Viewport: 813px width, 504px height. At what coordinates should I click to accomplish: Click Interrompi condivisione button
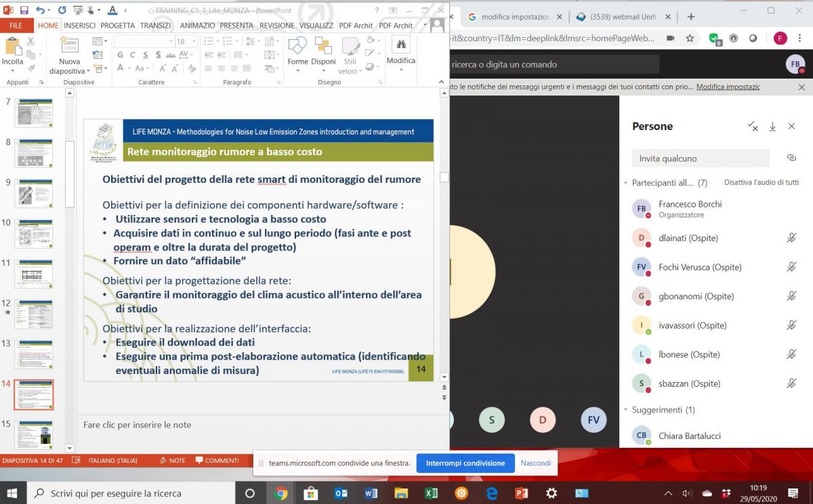click(x=465, y=463)
